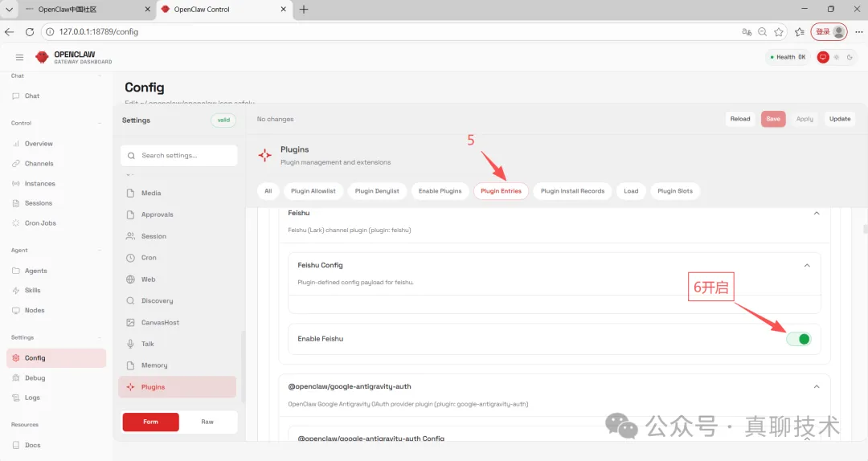Screen dimensions: 868x461
Task: Open the Channels sidebar item
Action: pos(39,164)
